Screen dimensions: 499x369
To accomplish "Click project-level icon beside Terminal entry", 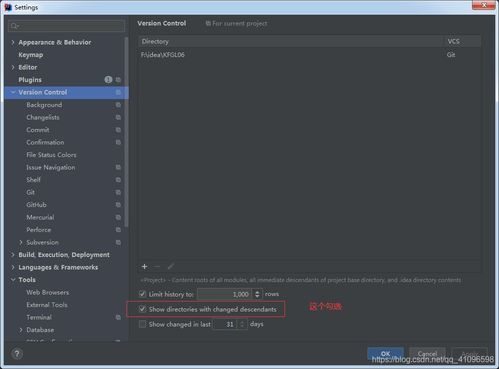I will (x=118, y=317).
